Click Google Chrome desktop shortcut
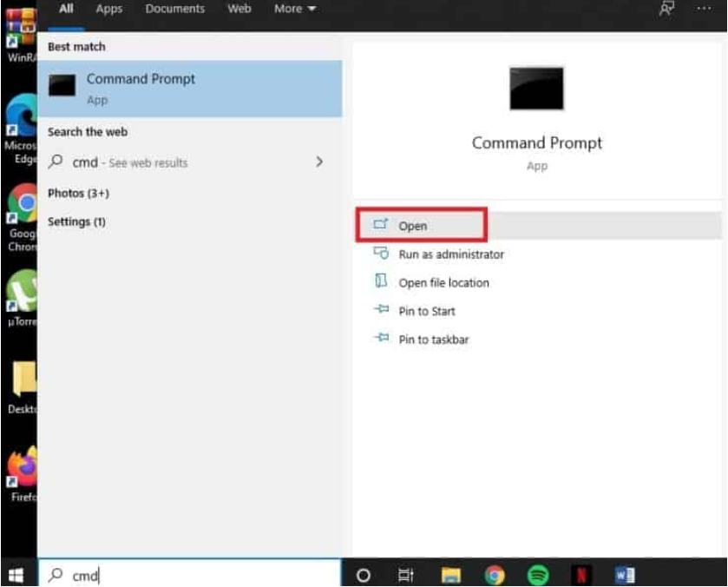 tap(22, 217)
